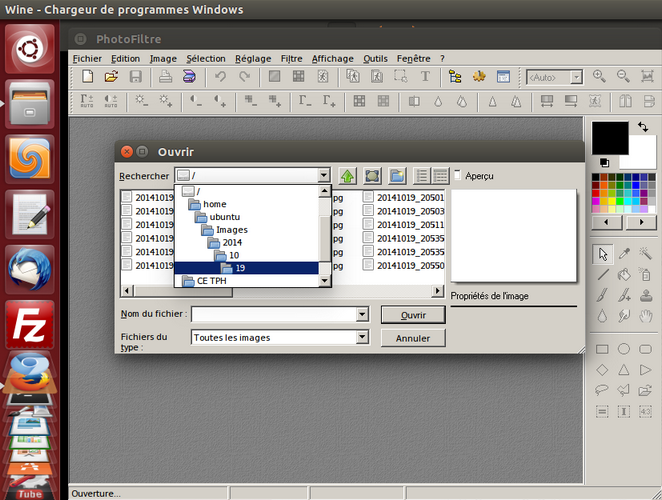Image resolution: width=662 pixels, height=500 pixels.
Task: Click the create new folder icon
Action: coord(397,176)
